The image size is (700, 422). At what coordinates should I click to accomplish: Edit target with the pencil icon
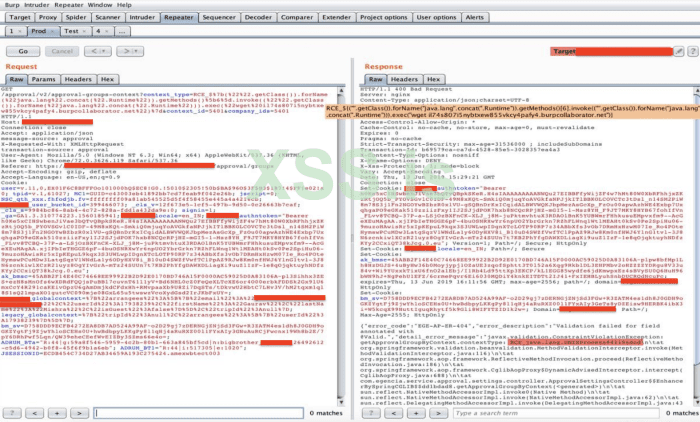click(x=679, y=51)
